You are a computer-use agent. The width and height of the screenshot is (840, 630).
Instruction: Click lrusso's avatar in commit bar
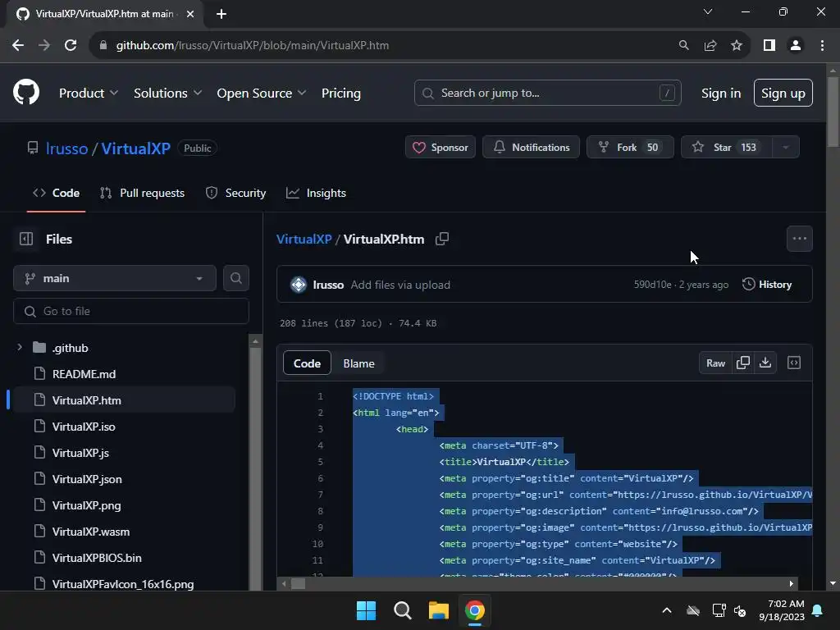coord(298,285)
